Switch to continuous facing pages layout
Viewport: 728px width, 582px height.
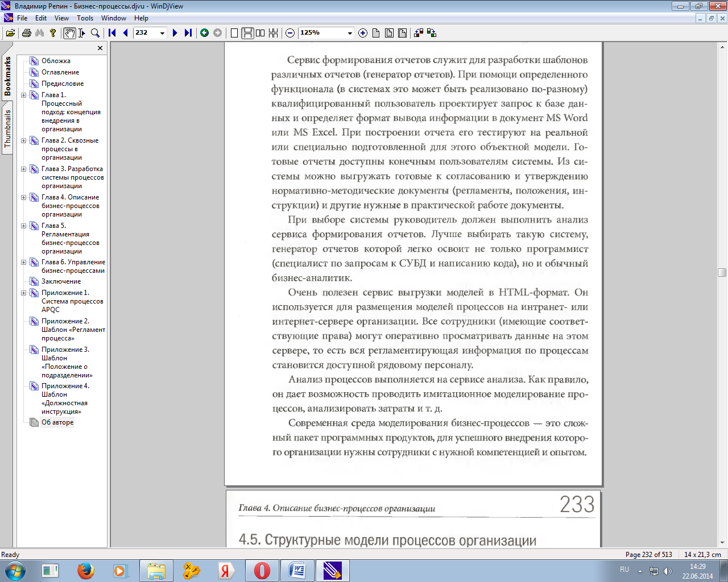(274, 33)
